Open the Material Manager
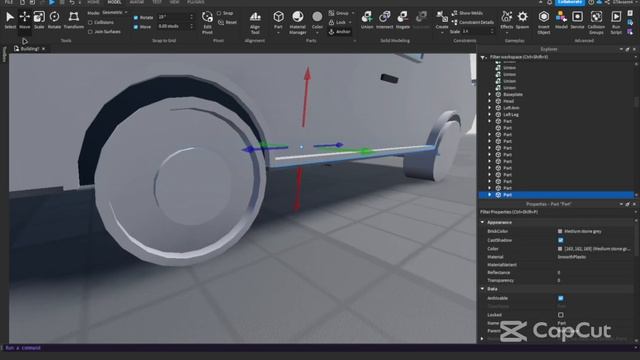 pos(298,22)
